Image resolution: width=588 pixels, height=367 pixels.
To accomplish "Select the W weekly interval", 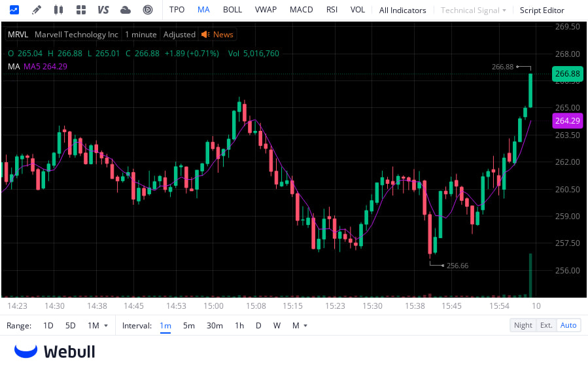I will click(x=277, y=326).
